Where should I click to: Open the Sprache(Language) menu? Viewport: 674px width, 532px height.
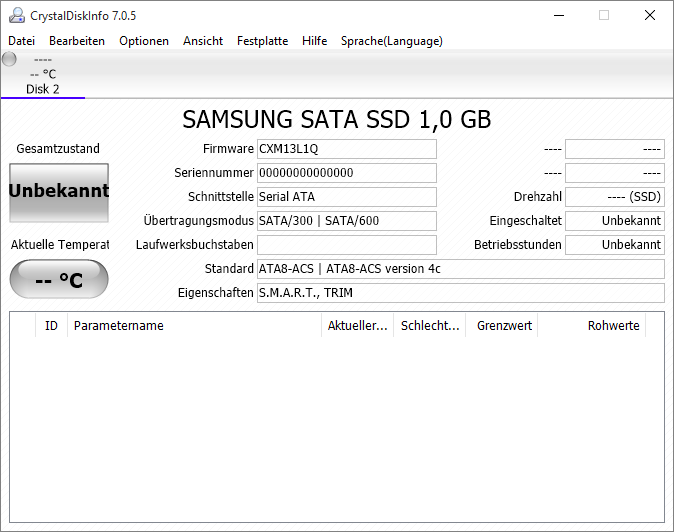[392, 41]
